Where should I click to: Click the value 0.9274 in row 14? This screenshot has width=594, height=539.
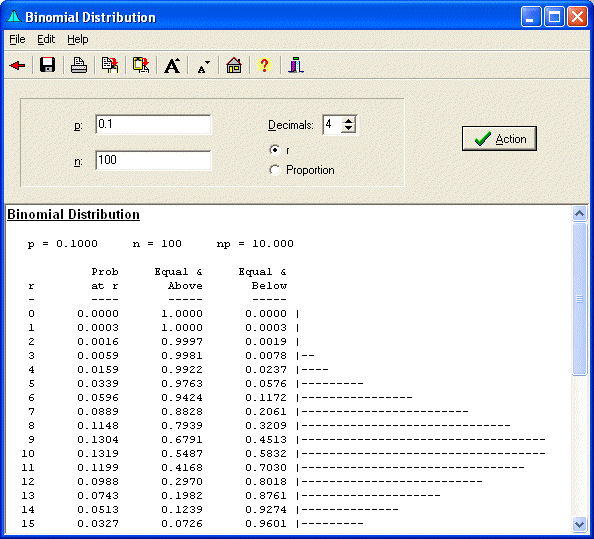(266, 510)
